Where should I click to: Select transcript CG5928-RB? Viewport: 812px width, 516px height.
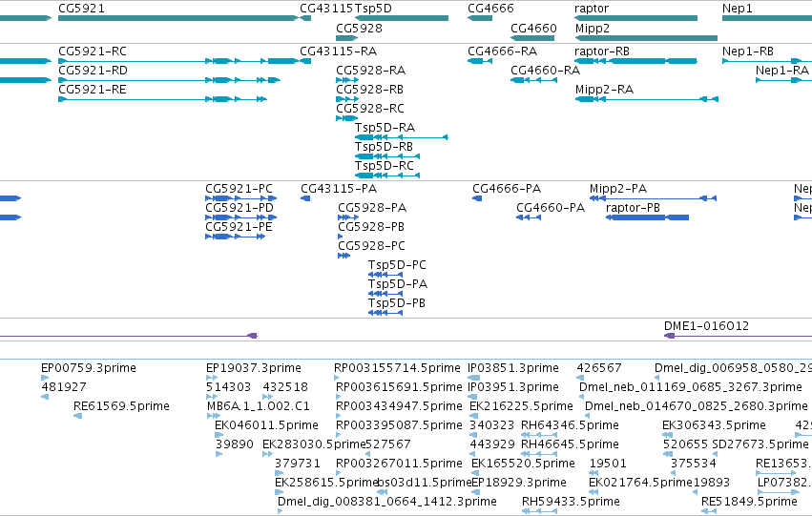(x=347, y=99)
